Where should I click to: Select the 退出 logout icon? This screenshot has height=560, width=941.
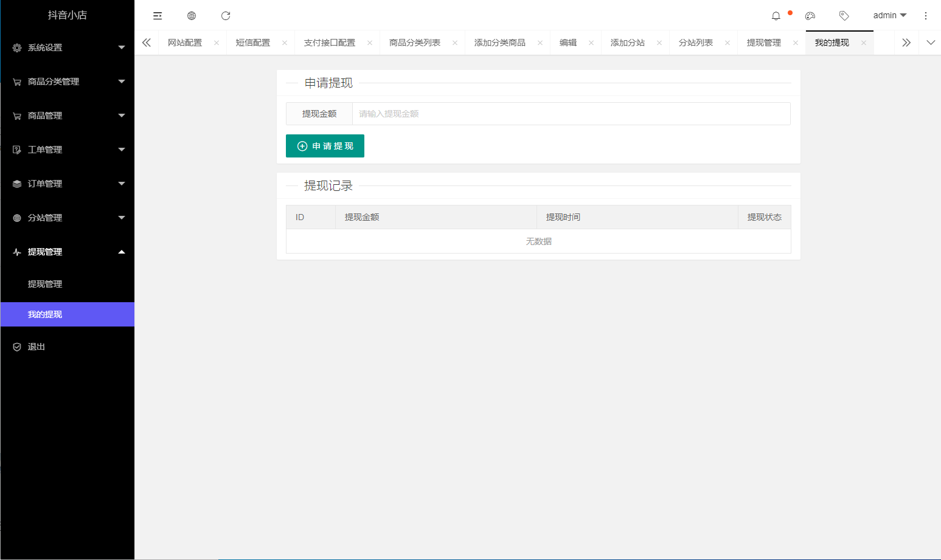[16, 346]
